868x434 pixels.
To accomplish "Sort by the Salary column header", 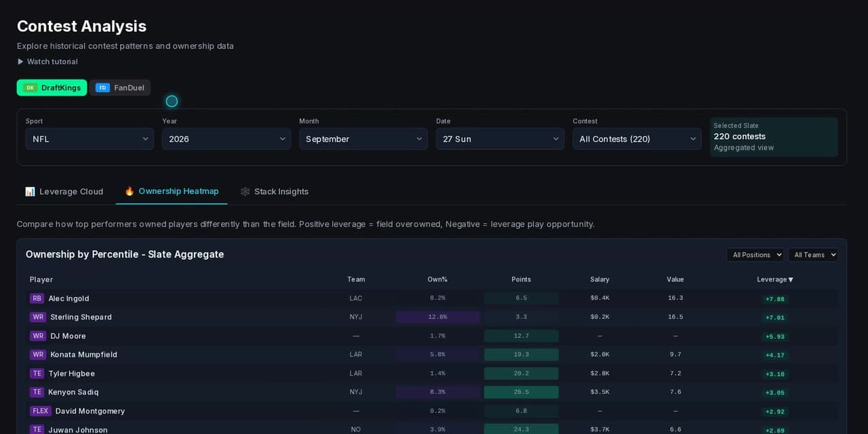I will click(x=599, y=279).
